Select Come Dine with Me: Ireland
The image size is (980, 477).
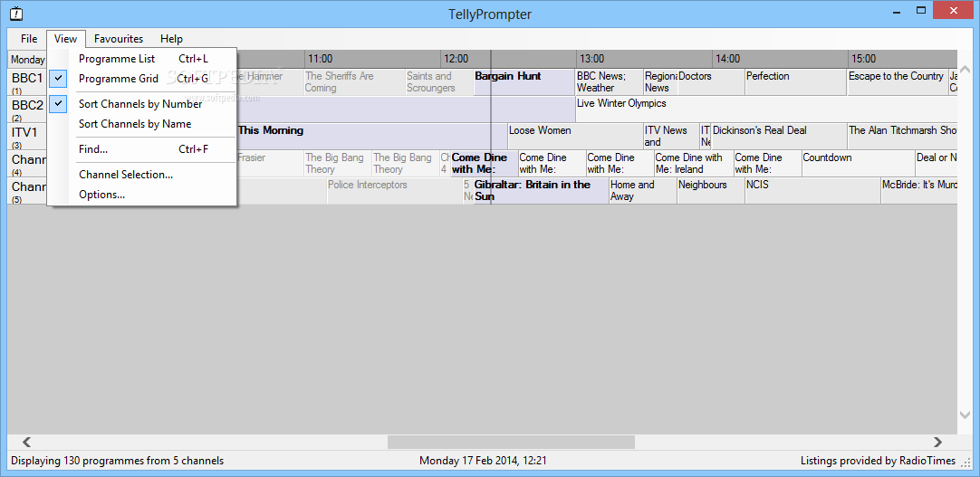coord(693,163)
